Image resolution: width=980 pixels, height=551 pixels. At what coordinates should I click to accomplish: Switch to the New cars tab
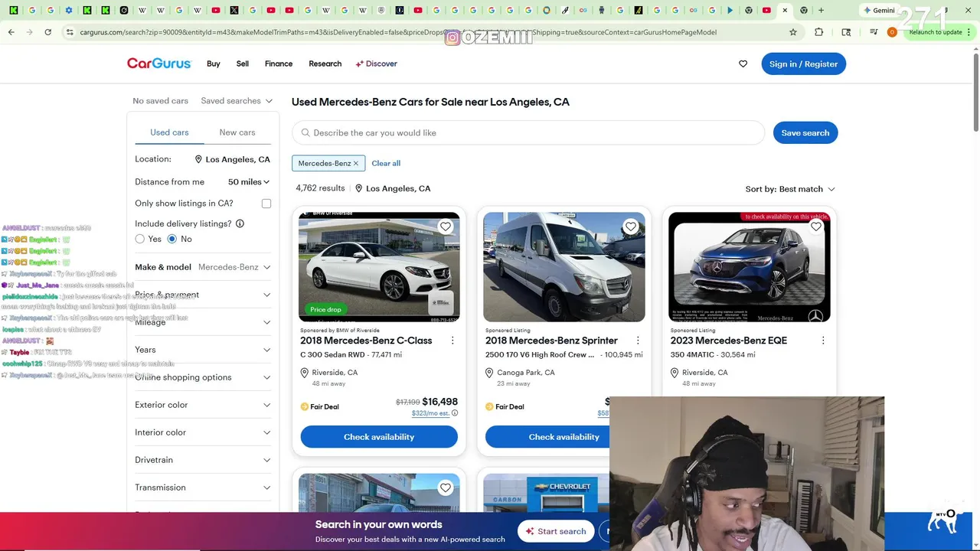click(x=237, y=132)
